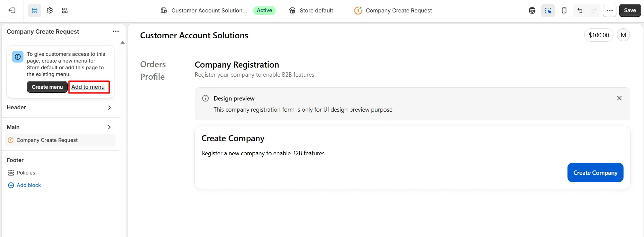The width and height of the screenshot is (644, 237).
Task: Open the Settings gear in top bar
Action: pos(50,10)
